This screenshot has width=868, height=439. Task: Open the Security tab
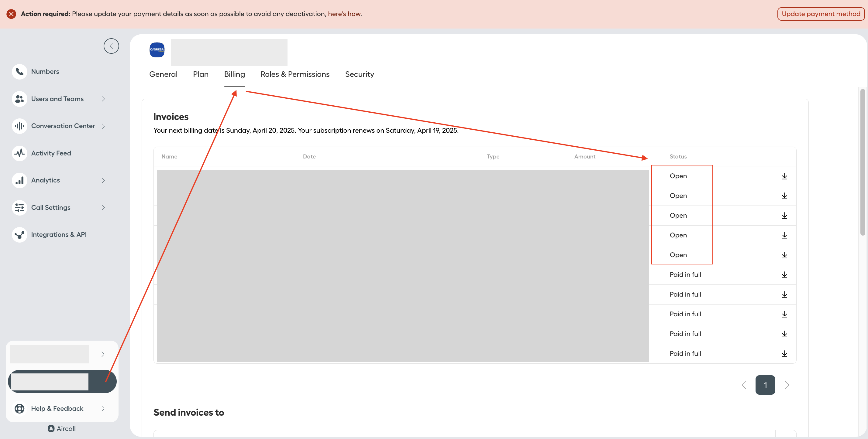(360, 74)
